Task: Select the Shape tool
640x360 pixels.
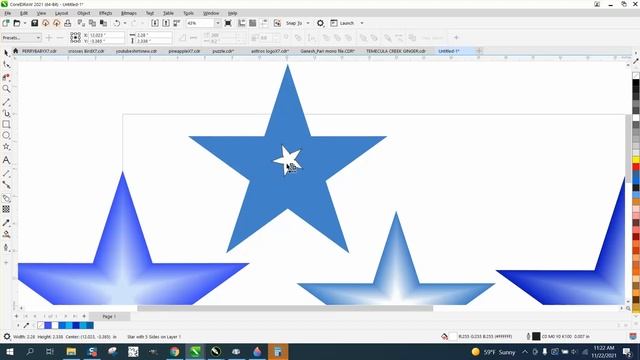Action: [6, 64]
